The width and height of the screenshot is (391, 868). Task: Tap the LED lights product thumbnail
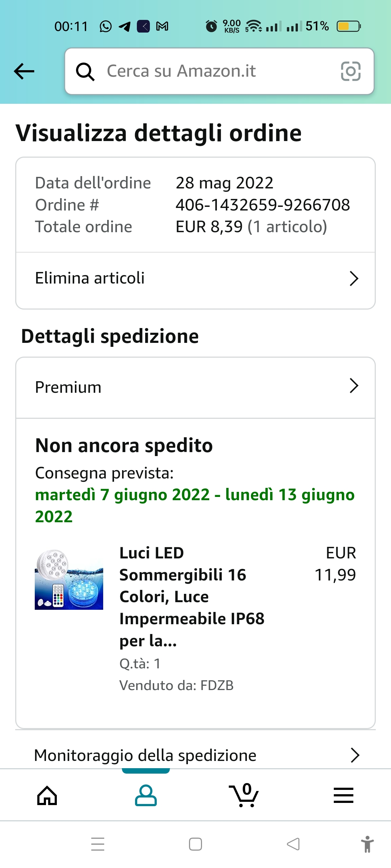[x=69, y=579]
